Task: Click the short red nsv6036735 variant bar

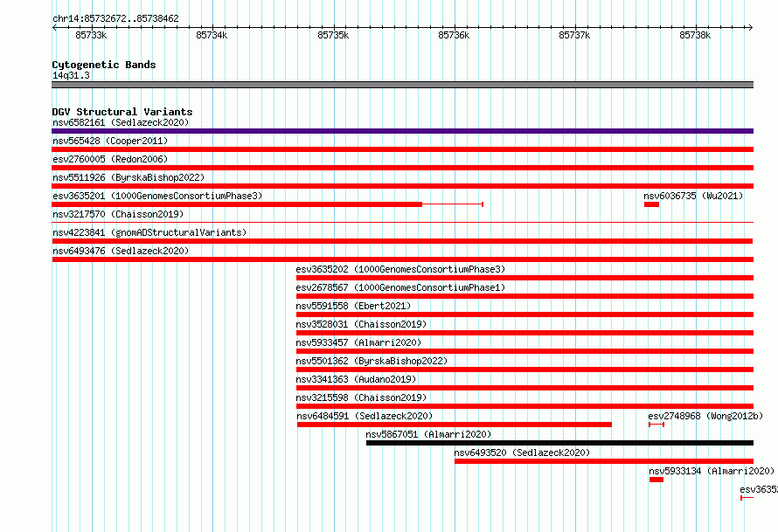Action: point(651,204)
